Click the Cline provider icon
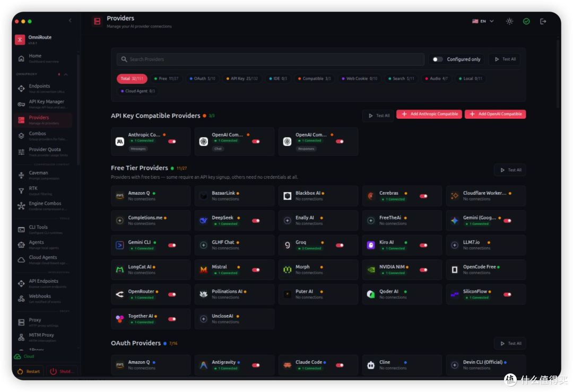573x392 pixels. 371,365
